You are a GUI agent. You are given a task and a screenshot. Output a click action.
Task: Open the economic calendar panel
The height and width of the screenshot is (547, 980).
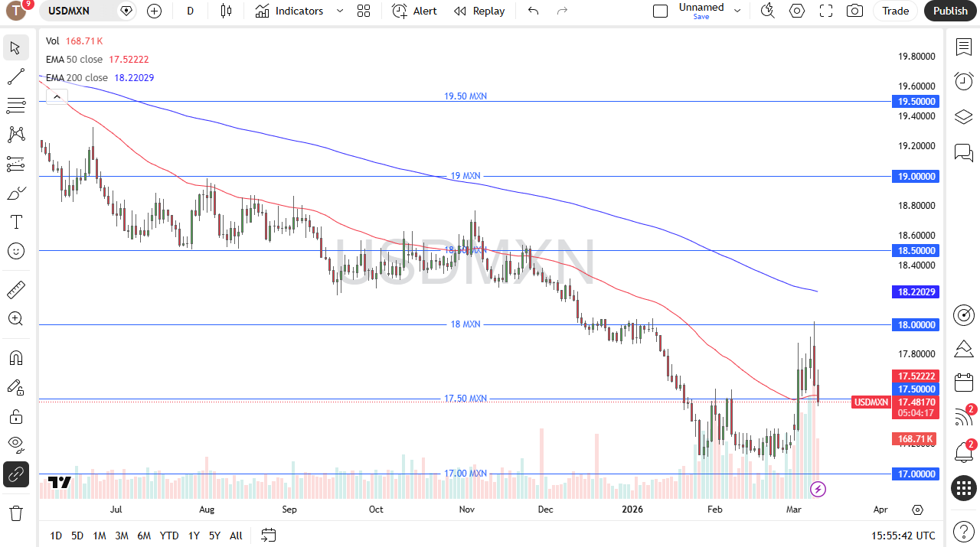963,383
